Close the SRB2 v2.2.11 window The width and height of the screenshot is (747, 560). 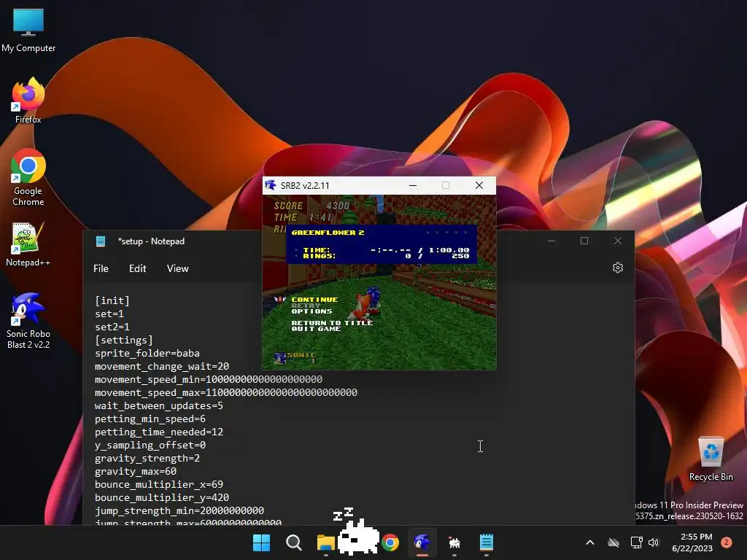click(x=479, y=185)
